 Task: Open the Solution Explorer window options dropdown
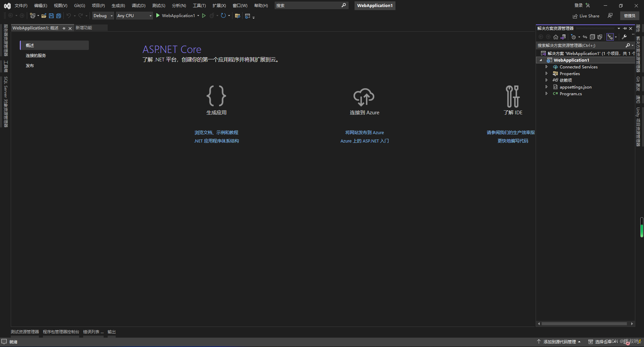click(x=619, y=28)
